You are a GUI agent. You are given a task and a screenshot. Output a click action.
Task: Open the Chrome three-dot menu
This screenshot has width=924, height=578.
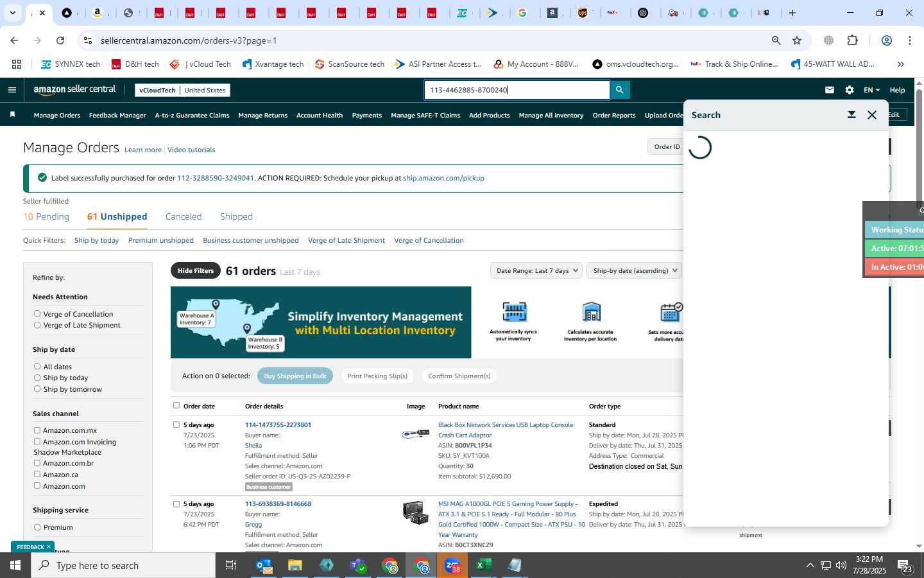point(910,40)
